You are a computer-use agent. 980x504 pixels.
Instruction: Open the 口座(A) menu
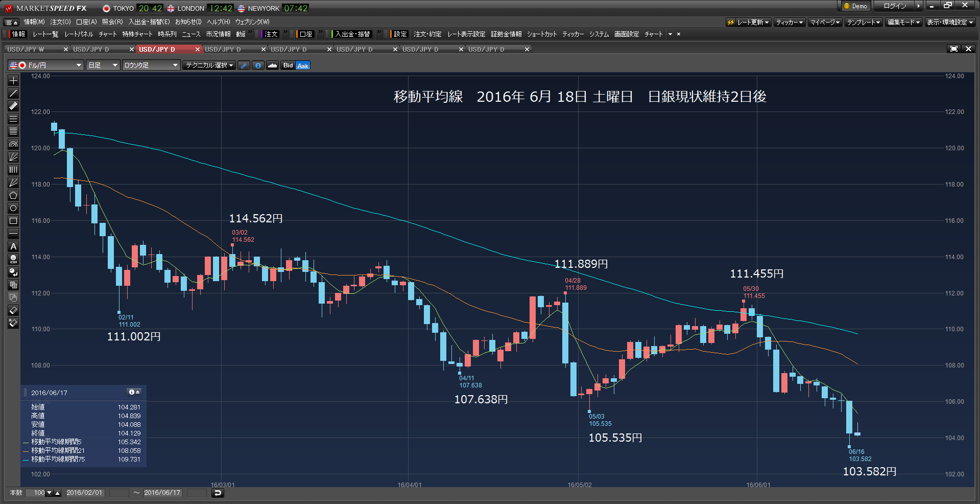86,22
